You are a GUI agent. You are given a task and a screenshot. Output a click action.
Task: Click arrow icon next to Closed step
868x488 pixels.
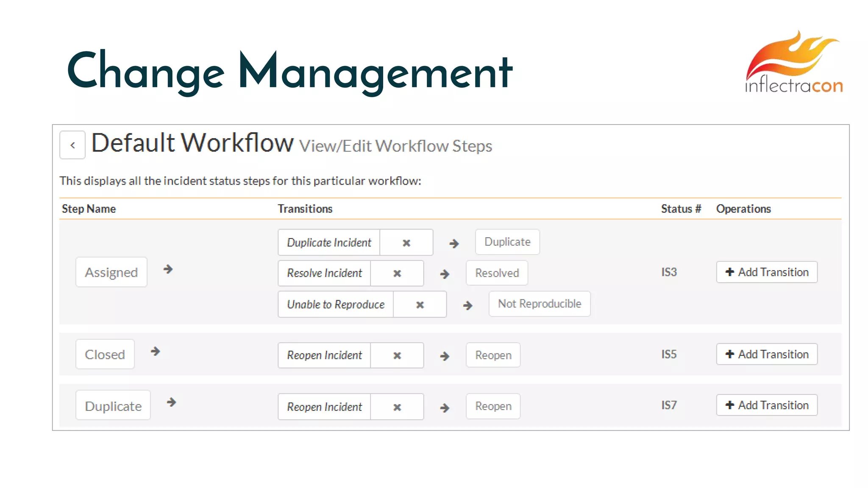coord(156,351)
